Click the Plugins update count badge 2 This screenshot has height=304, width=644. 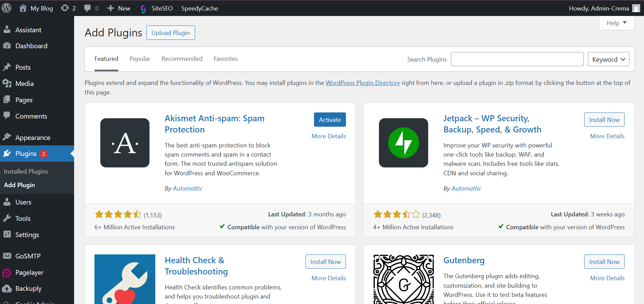coord(43,154)
